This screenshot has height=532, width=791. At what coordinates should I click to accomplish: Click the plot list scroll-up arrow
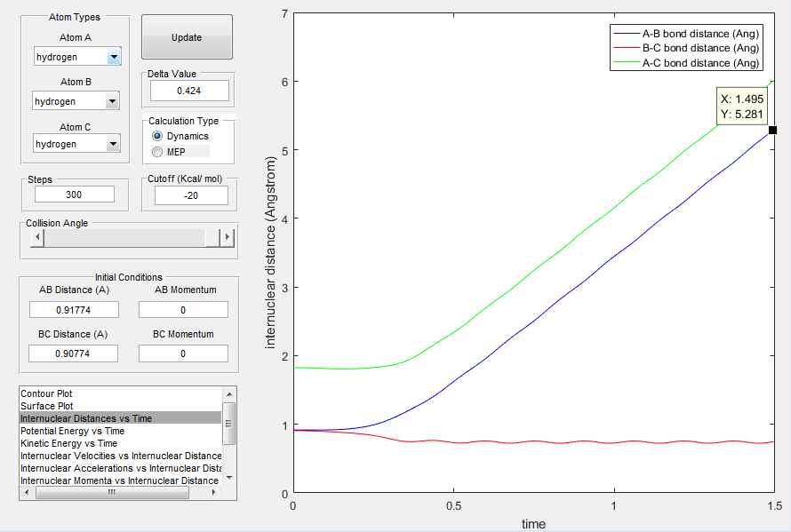click(x=229, y=394)
